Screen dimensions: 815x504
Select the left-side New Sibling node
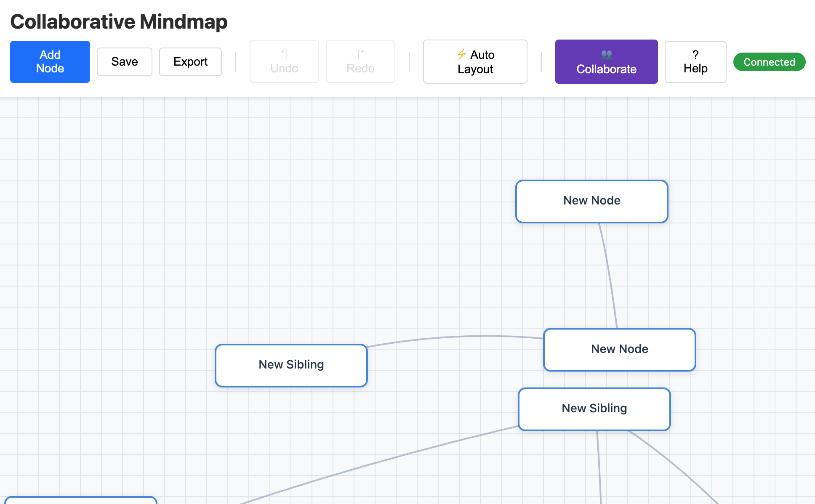[291, 366]
